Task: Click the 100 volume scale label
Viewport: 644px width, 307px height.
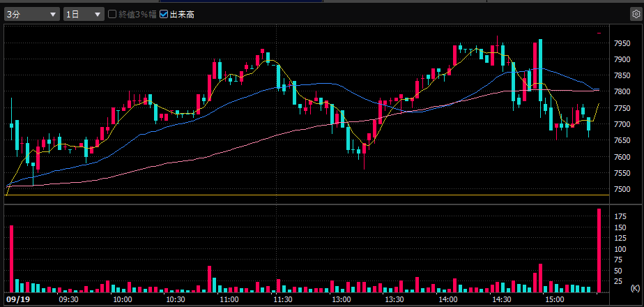Action: coord(619,248)
